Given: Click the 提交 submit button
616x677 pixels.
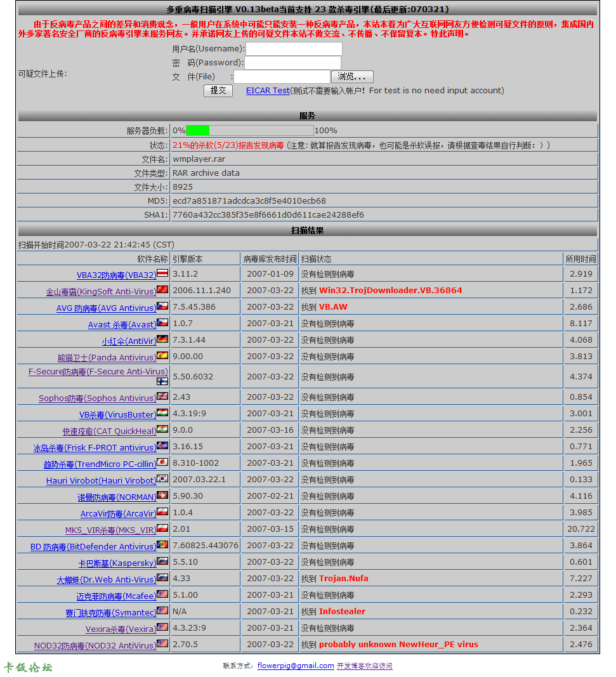Looking at the screenshot, I should tap(218, 90).
